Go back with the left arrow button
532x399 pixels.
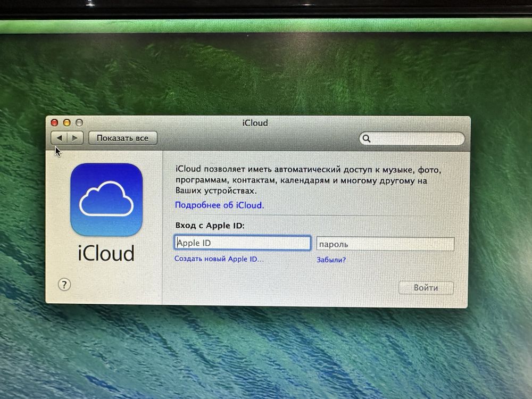(59, 138)
